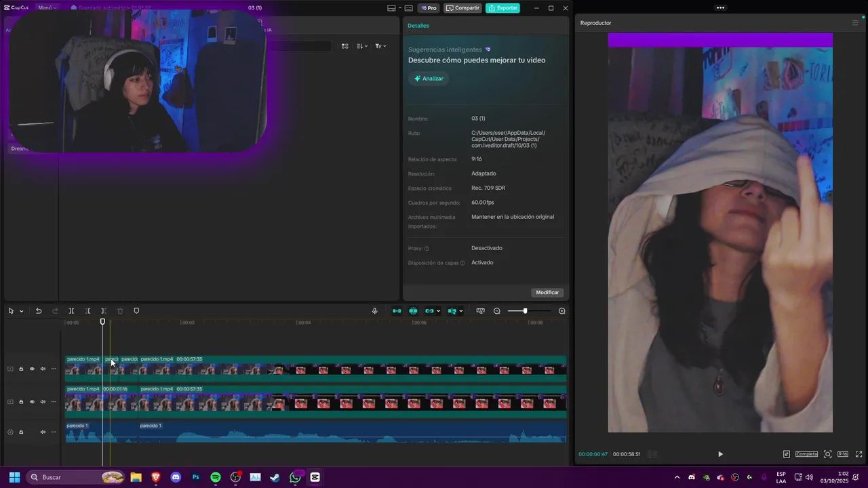Open linkage options dropdown arrow
The width and height of the screenshot is (868, 488).
(438, 311)
